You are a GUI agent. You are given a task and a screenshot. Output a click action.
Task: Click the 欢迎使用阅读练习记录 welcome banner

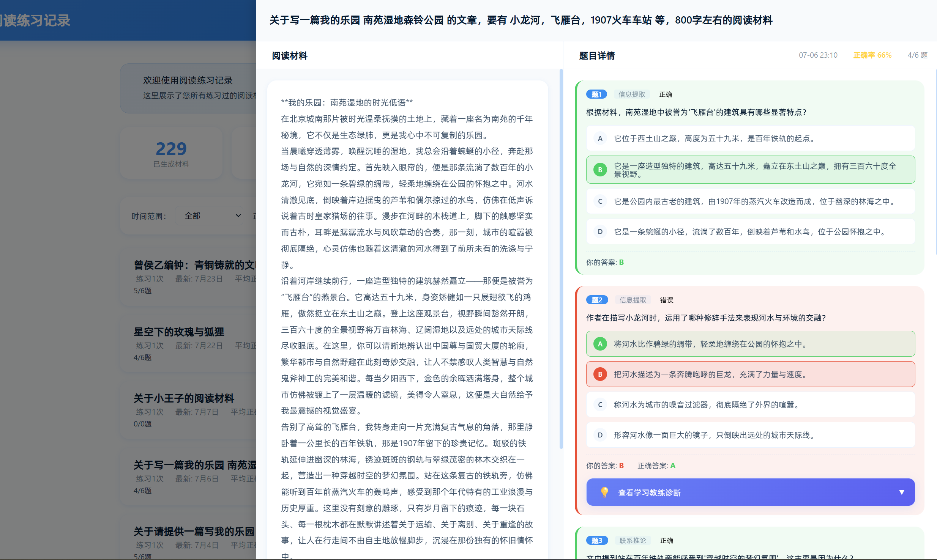click(x=189, y=88)
